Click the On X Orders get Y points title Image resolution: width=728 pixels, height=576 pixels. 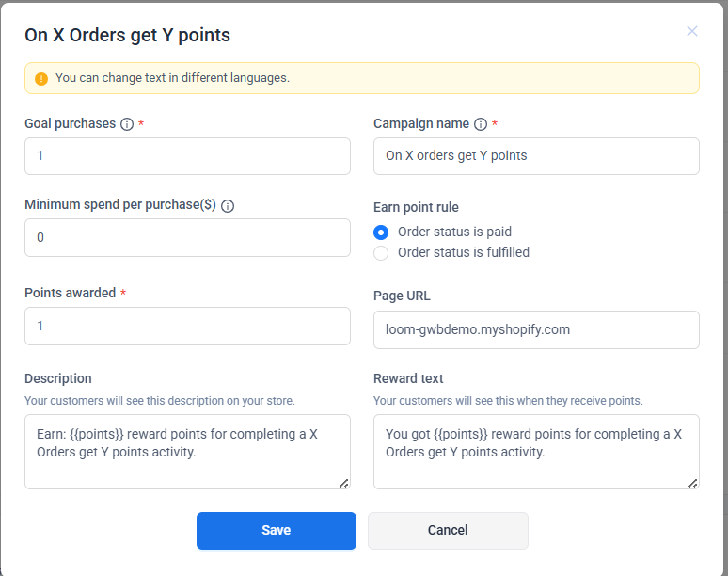click(x=127, y=36)
